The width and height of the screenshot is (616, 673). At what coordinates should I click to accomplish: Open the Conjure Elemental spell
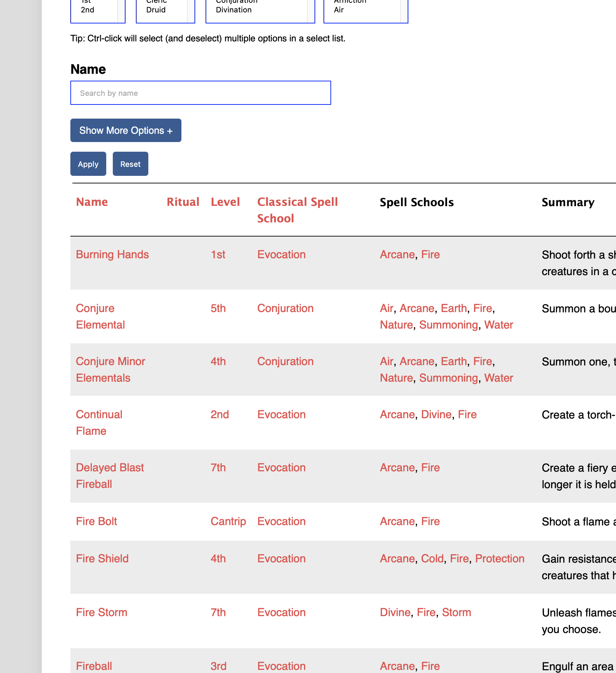click(100, 317)
